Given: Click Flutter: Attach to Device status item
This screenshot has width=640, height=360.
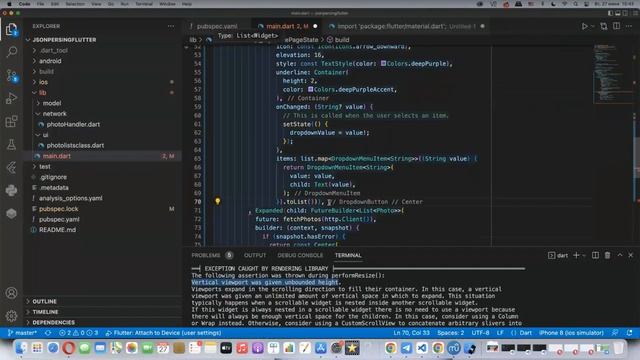Looking at the screenshot, I should 163,333.
